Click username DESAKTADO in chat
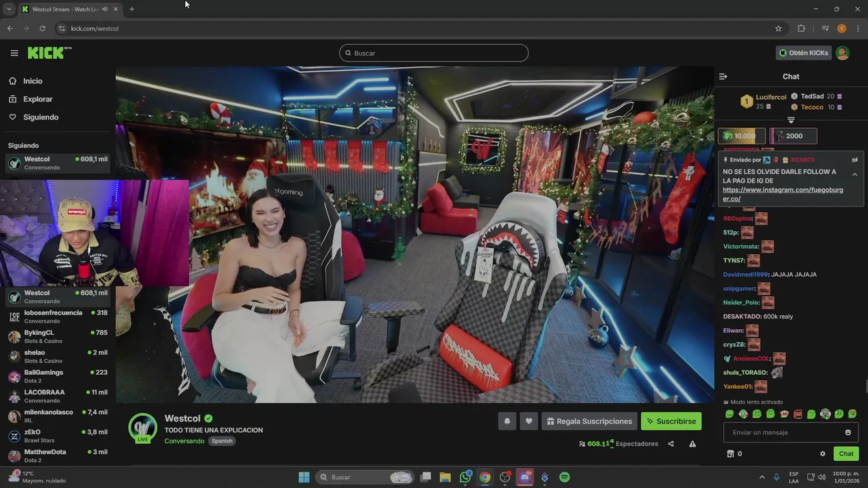The image size is (868, 488). [x=741, y=317]
